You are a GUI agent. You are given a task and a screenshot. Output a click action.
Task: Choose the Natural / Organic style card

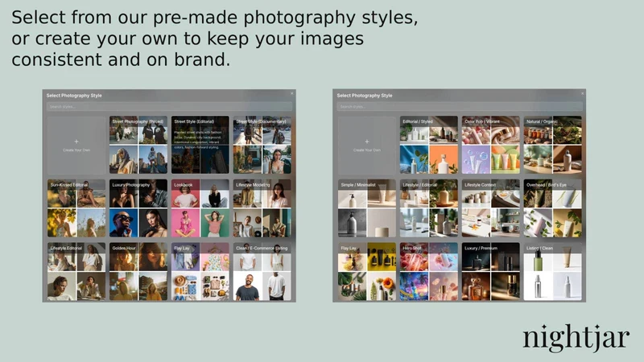(552, 145)
